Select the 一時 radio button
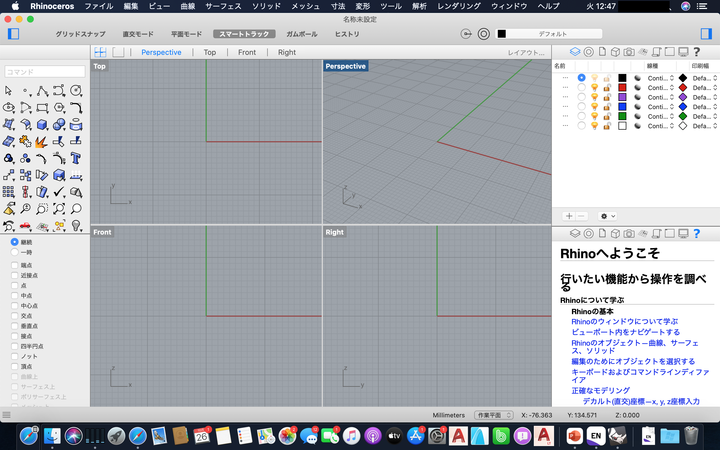720x450 pixels. click(x=14, y=252)
